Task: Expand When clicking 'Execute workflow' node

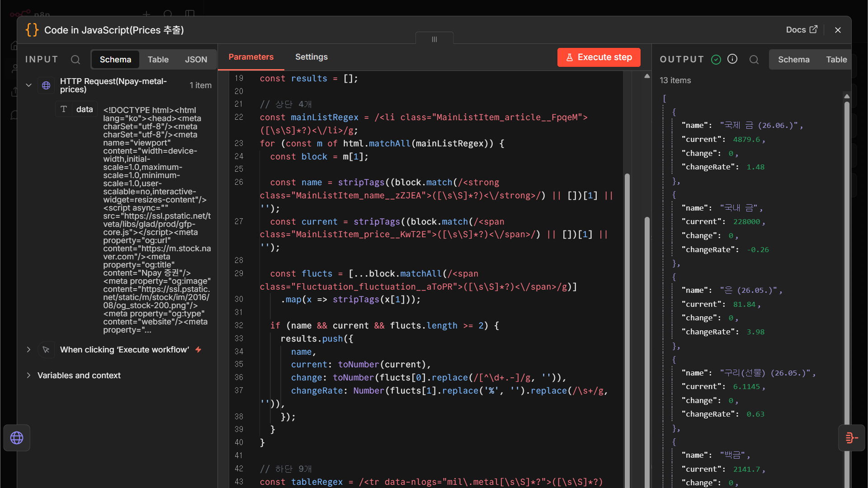Action: pyautogui.click(x=28, y=350)
